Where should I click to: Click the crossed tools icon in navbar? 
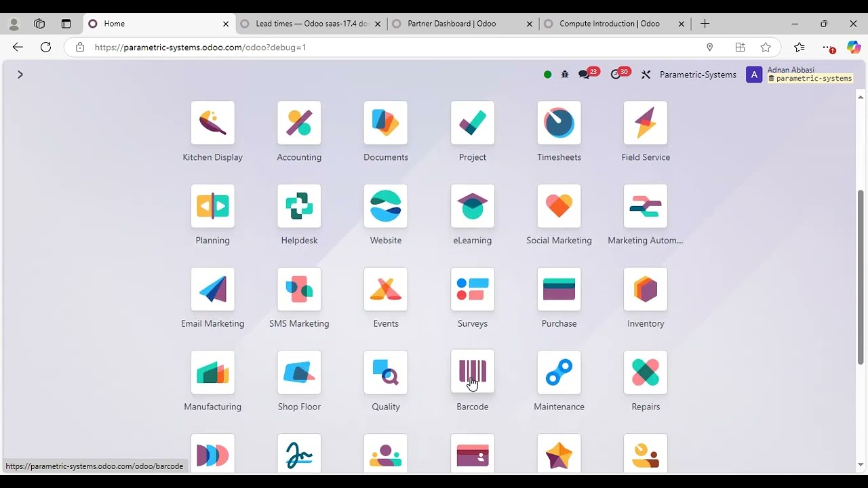[x=646, y=75]
